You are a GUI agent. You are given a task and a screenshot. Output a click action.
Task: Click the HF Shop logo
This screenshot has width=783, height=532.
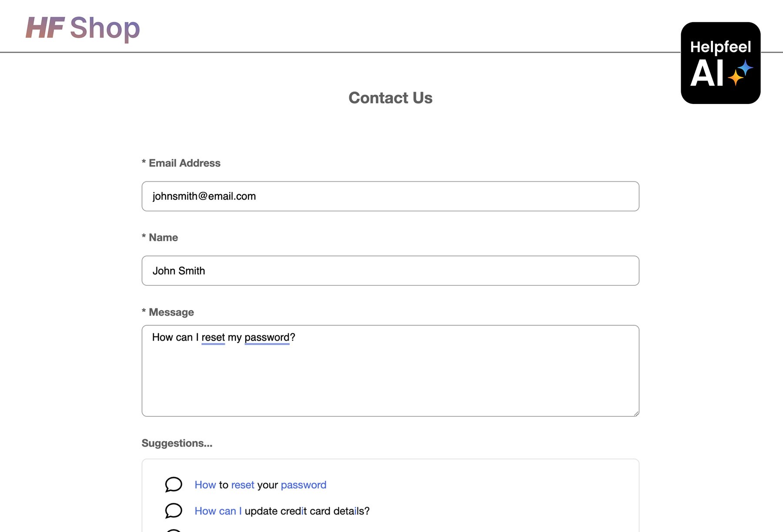point(83,27)
